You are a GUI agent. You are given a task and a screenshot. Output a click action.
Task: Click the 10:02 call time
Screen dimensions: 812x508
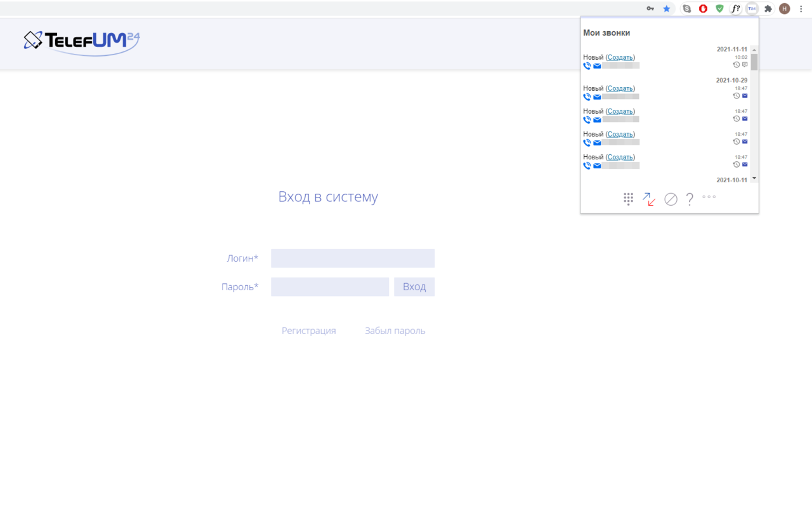coord(741,57)
